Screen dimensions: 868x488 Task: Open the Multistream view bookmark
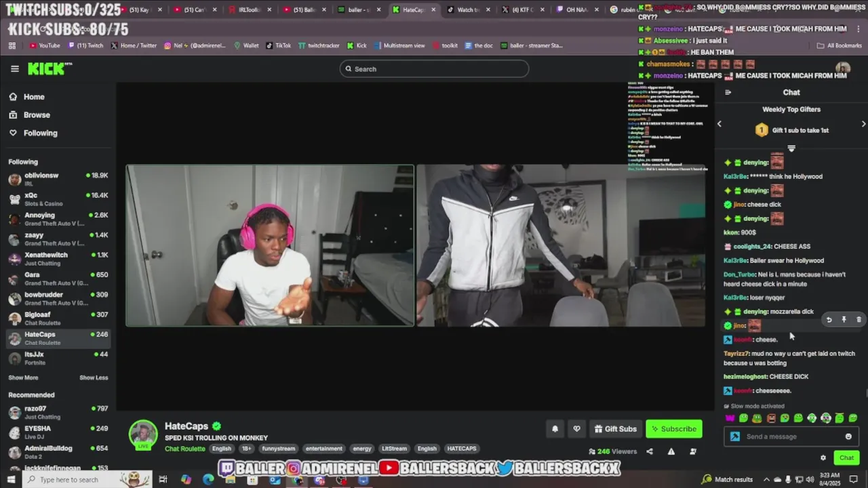(399, 45)
